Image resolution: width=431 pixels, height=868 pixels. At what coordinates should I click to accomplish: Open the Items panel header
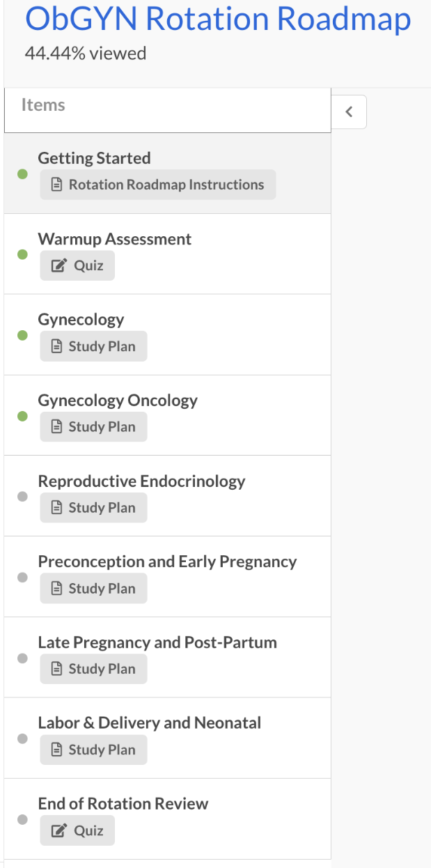point(44,104)
